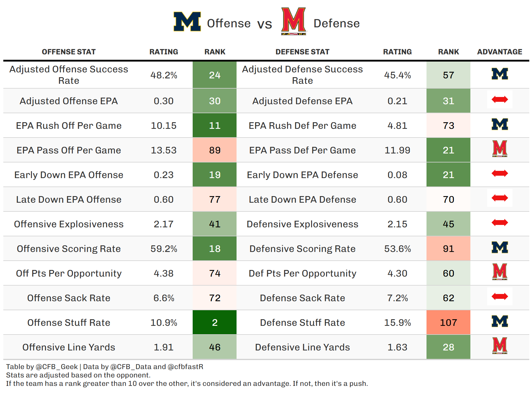
Task: Click the ADVANTAGE column header
Action: [500, 52]
